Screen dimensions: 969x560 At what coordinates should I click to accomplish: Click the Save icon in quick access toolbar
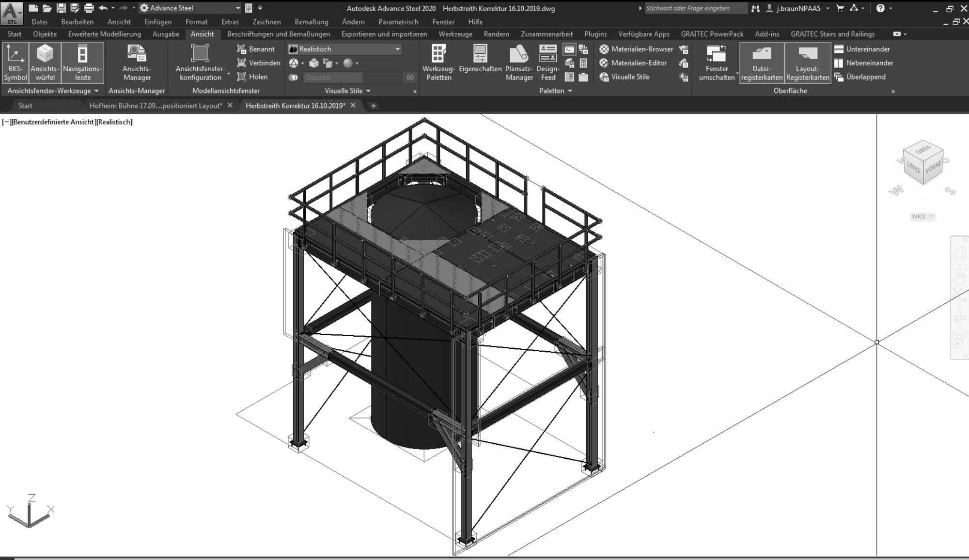point(61,8)
